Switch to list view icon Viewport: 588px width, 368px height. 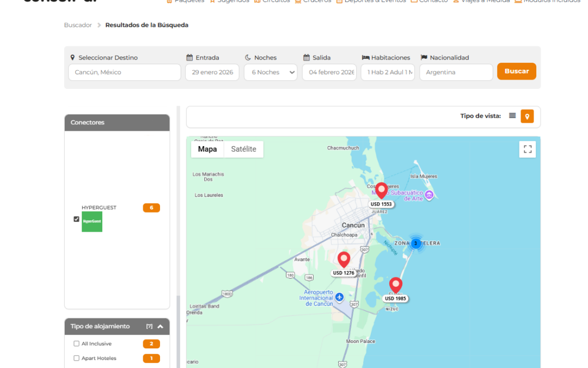coord(512,116)
